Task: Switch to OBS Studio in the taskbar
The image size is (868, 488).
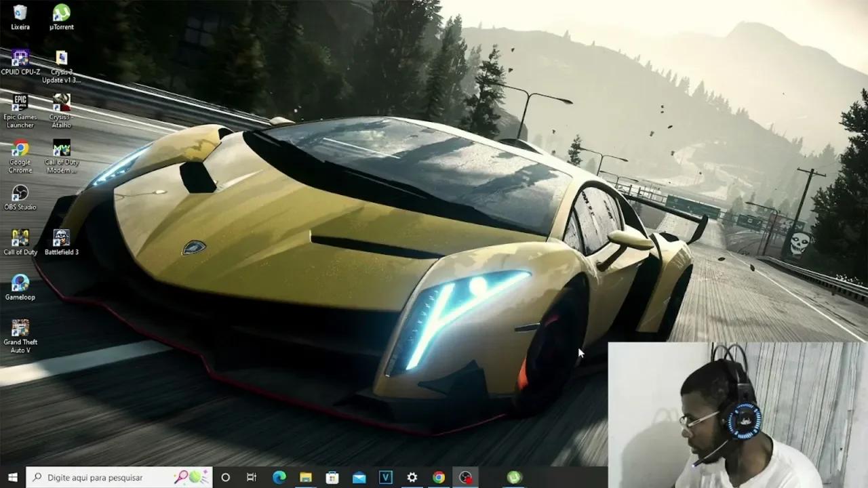Action: tap(465, 477)
